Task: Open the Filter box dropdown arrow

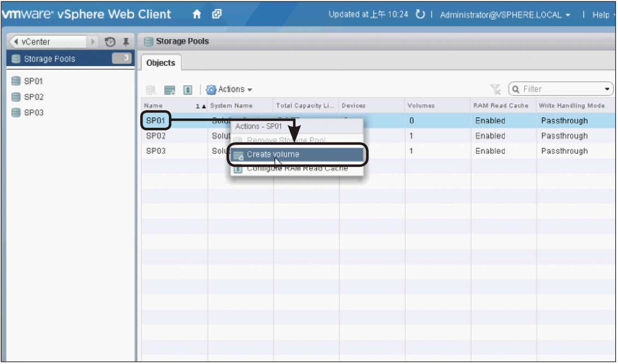Action: point(607,89)
